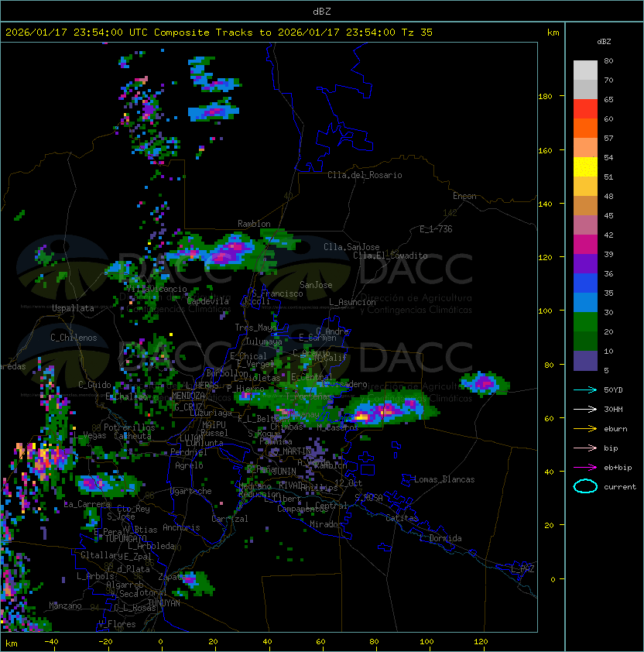This screenshot has height=652, width=644.
Task: Click the '-20' km mark on bottom axis
Action: [105, 642]
